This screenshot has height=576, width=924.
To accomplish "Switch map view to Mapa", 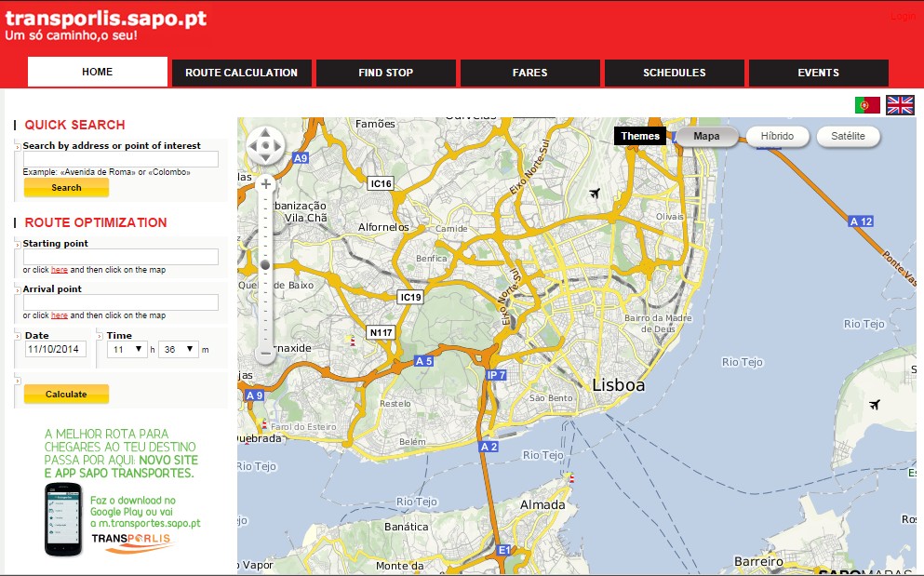I will point(707,137).
